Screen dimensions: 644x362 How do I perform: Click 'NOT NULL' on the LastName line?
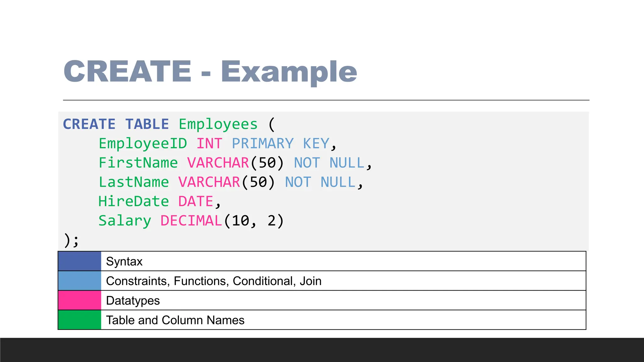tap(320, 182)
